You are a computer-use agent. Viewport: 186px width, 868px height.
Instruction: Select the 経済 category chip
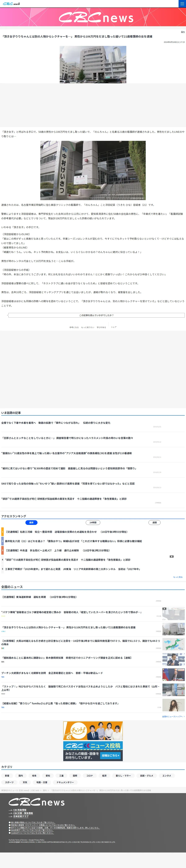(x=104, y=775)
